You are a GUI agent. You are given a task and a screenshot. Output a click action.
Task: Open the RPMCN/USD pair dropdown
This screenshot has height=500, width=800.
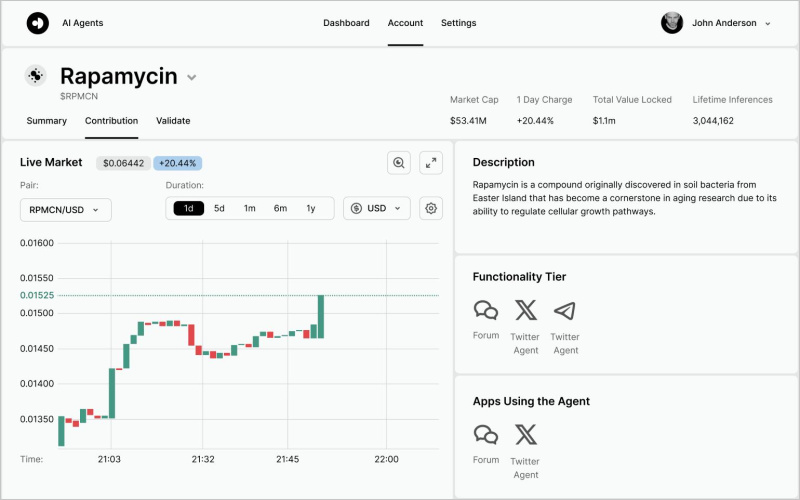tap(66, 209)
